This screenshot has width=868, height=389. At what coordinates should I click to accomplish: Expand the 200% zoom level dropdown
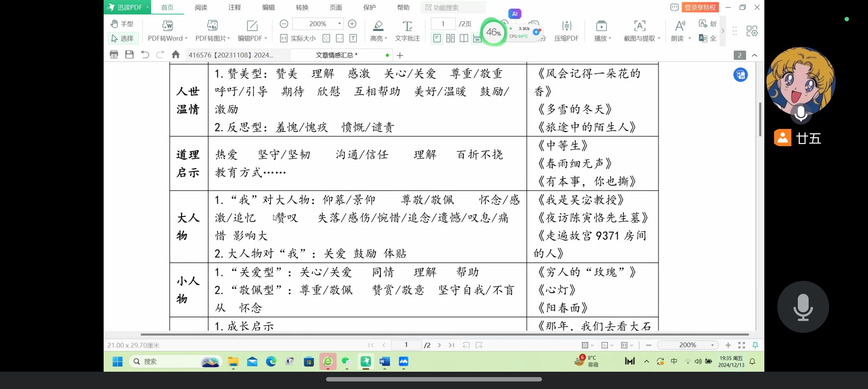pyautogui.click(x=339, y=24)
